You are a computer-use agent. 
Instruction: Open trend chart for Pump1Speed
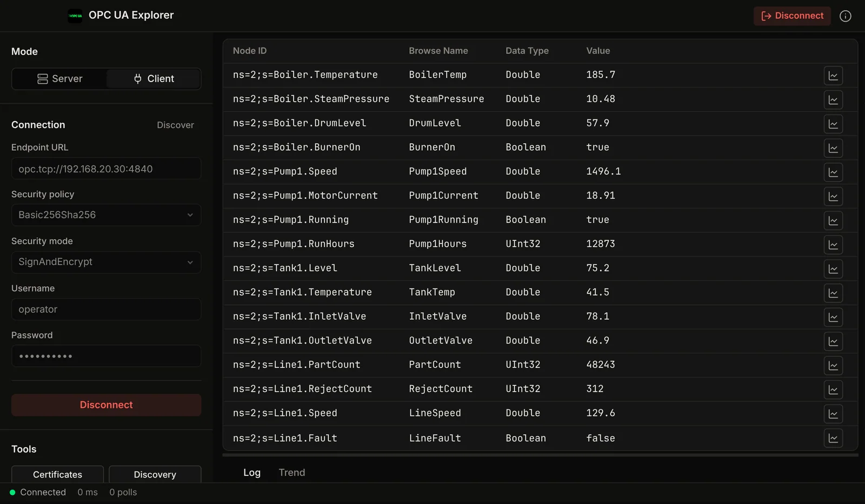[833, 172]
